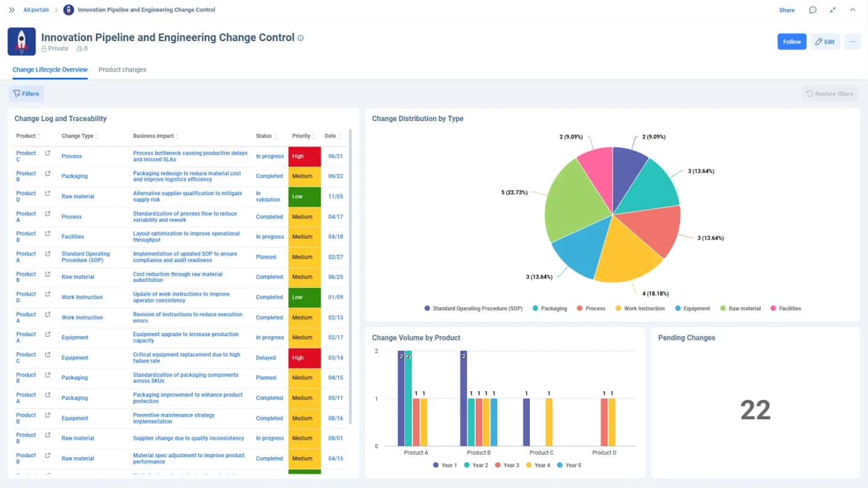Open the comments speech bubble icon
The width and height of the screenshot is (868, 488).
(x=813, y=10)
